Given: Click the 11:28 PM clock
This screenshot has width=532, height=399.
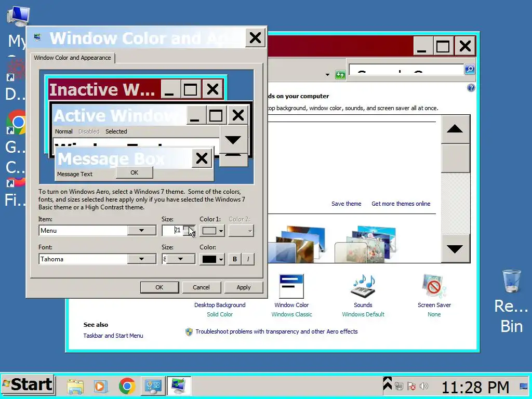Looking at the screenshot, I should pos(475,387).
